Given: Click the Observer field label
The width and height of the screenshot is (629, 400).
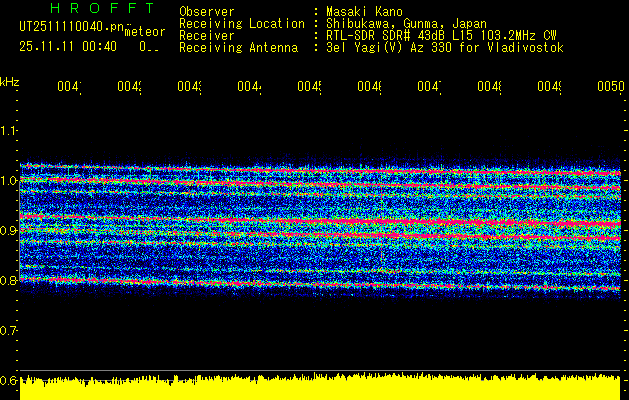Looking at the screenshot, I should click(x=207, y=11).
